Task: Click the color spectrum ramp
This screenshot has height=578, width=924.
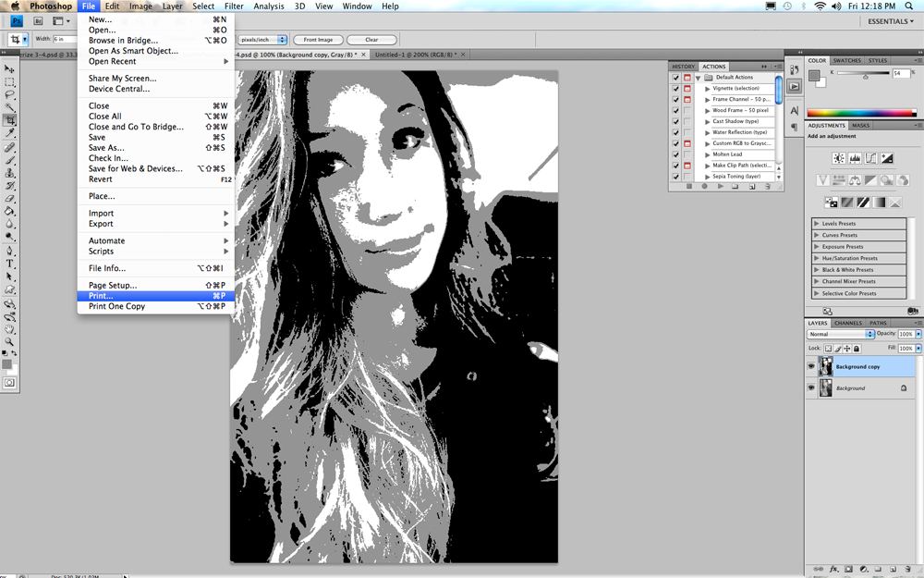Action: 861,113
